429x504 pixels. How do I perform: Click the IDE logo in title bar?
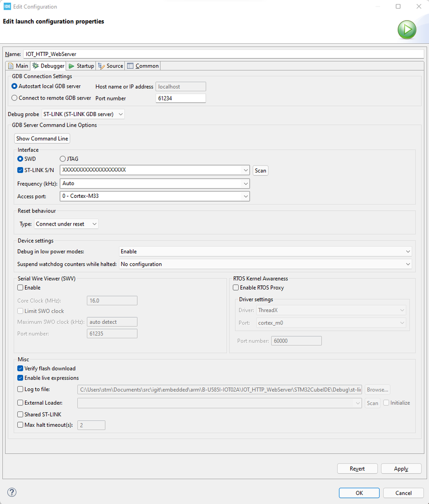pos(7,7)
